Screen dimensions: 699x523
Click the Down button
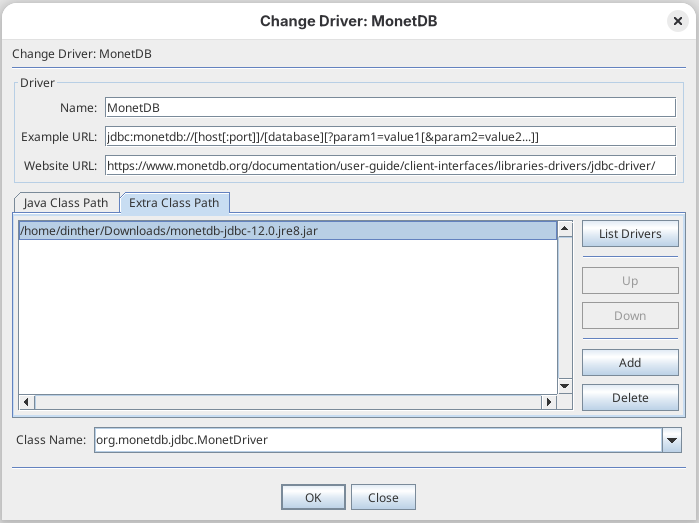click(x=630, y=316)
